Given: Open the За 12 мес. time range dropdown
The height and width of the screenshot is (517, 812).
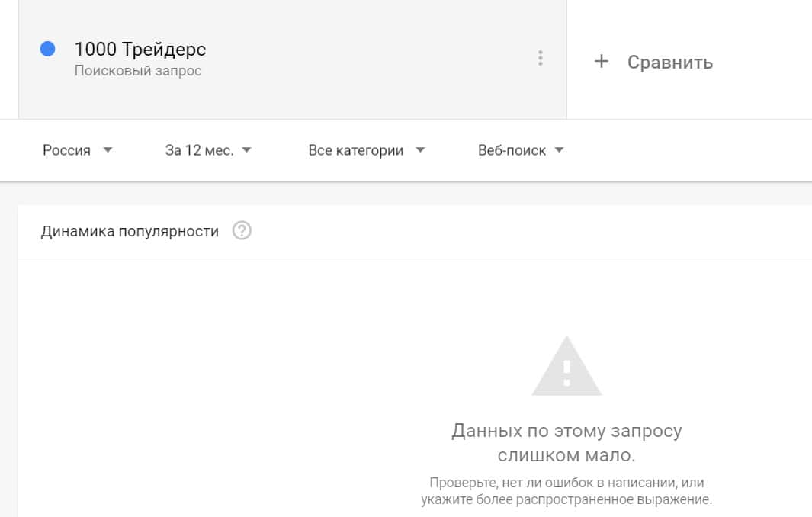Looking at the screenshot, I should click(208, 150).
